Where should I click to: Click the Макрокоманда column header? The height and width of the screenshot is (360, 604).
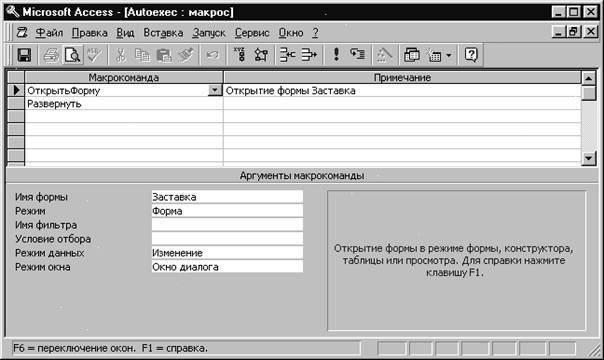point(124,77)
